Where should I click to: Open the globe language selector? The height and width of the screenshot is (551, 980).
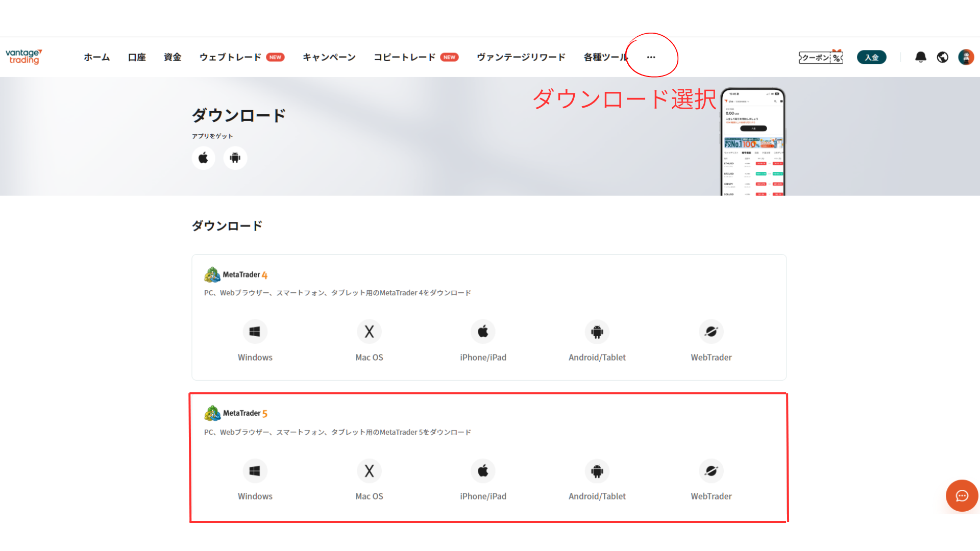943,57
